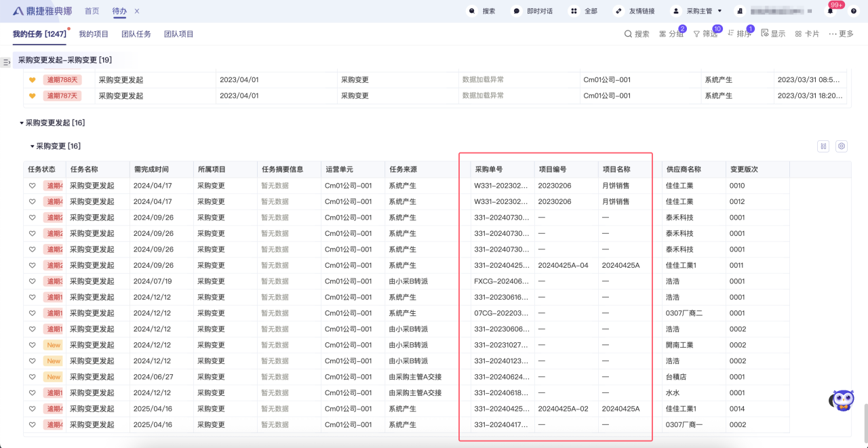The width and height of the screenshot is (868, 448).
Task: Collapse the 采购变更 [16] subgroup
Action: 32,146
